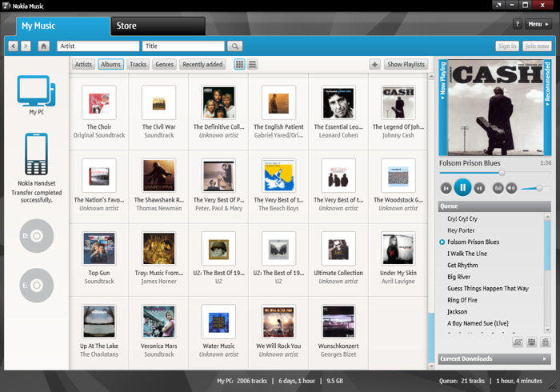Click the large Cash now-playing artwork
560x392 pixels.
[x=495, y=107]
